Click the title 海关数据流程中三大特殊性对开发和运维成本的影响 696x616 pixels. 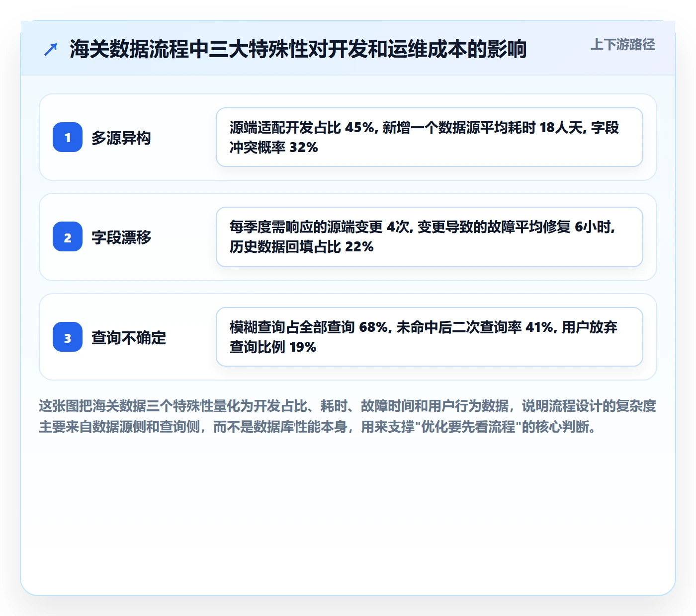point(298,49)
